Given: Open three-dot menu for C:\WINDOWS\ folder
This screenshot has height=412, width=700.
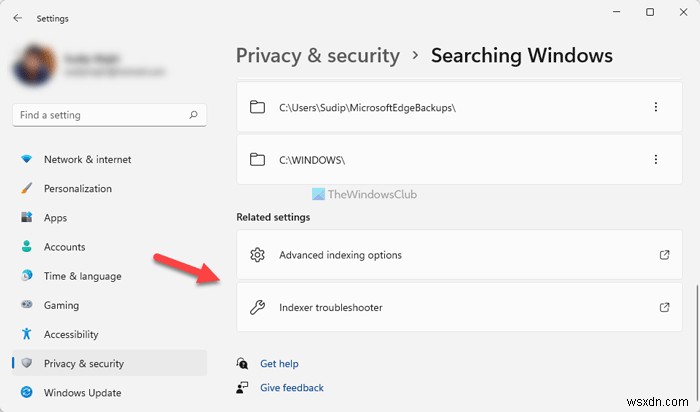Looking at the screenshot, I should (x=656, y=159).
